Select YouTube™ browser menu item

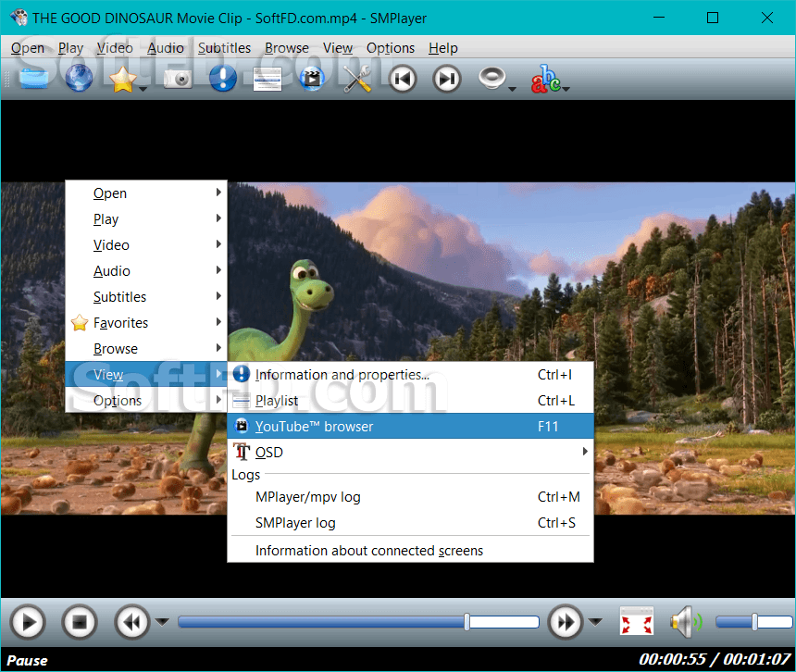pos(410,427)
